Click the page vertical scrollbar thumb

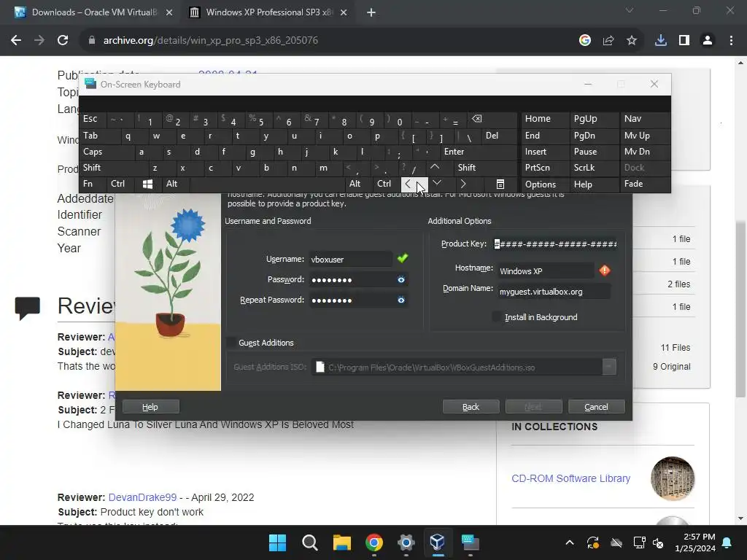[x=740, y=309]
